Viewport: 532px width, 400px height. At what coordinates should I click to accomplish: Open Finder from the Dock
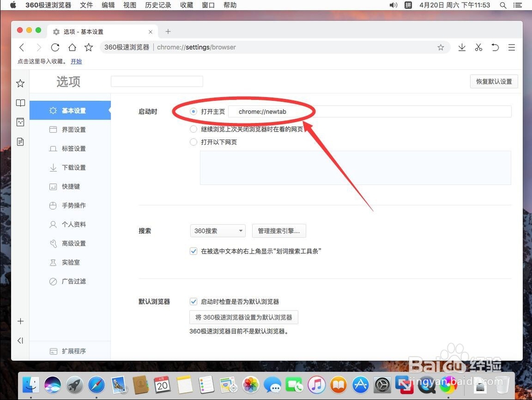(x=30, y=385)
